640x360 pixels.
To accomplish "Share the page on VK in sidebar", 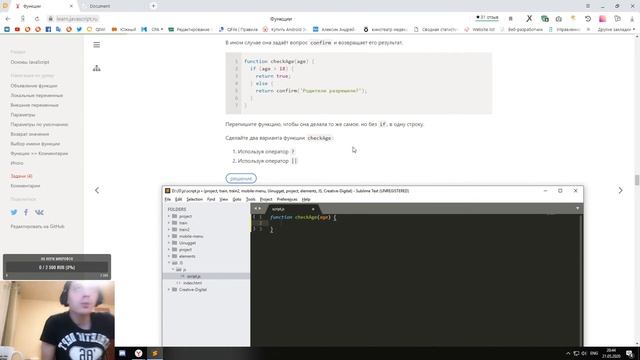I will coord(39,212).
